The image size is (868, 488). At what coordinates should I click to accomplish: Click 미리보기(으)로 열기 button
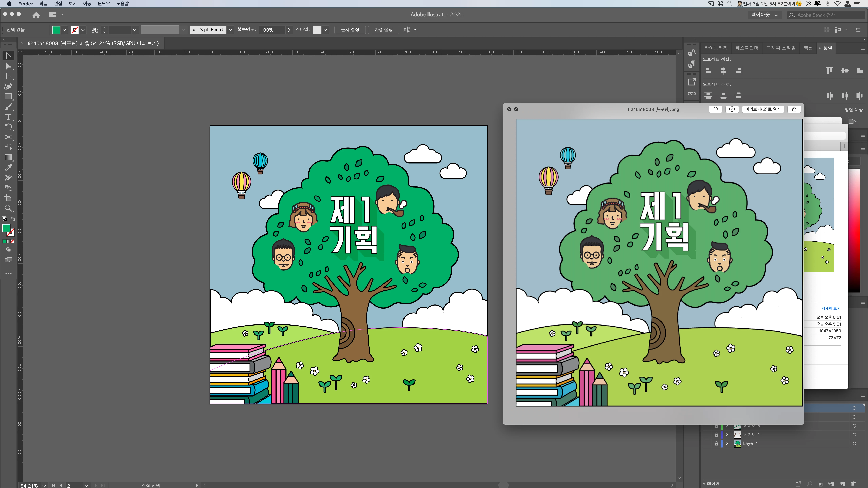tap(763, 109)
